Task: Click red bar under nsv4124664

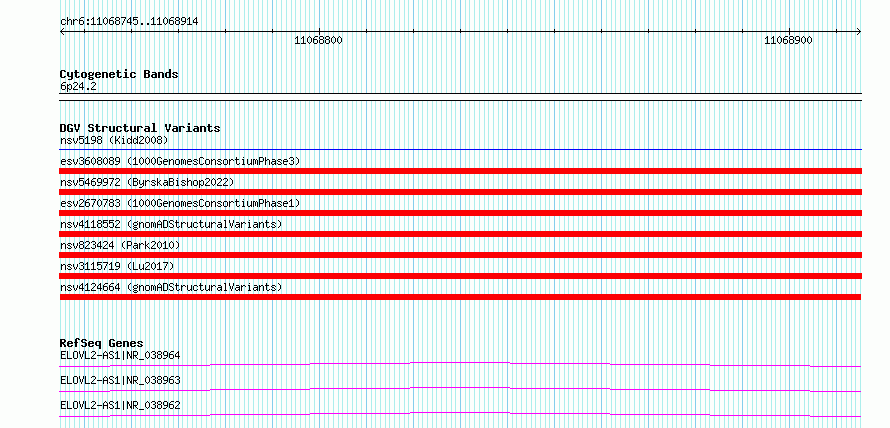Action: click(460, 297)
